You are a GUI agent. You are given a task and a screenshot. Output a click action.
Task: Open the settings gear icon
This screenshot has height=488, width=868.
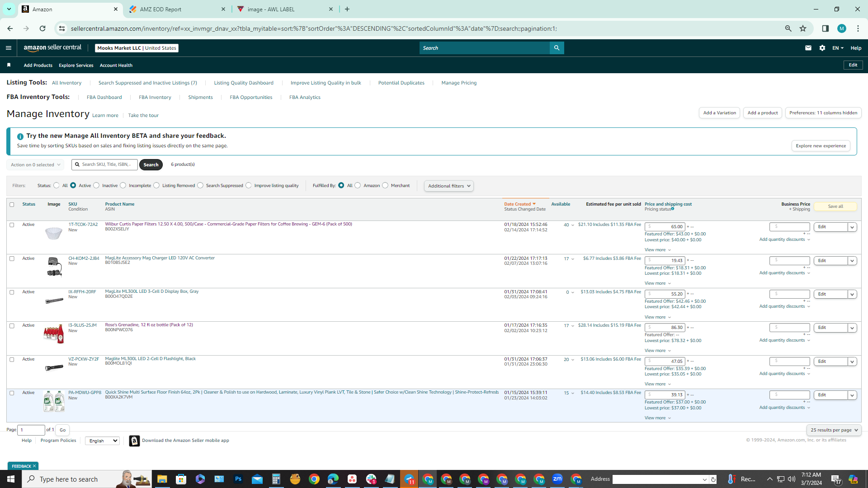[822, 48]
